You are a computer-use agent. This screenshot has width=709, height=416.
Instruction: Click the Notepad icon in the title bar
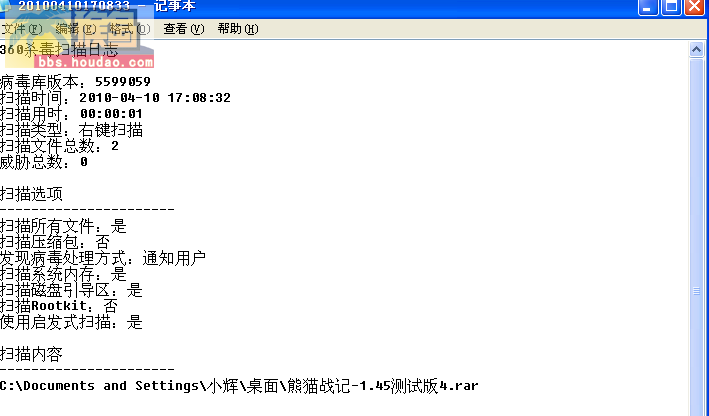[5, 6]
